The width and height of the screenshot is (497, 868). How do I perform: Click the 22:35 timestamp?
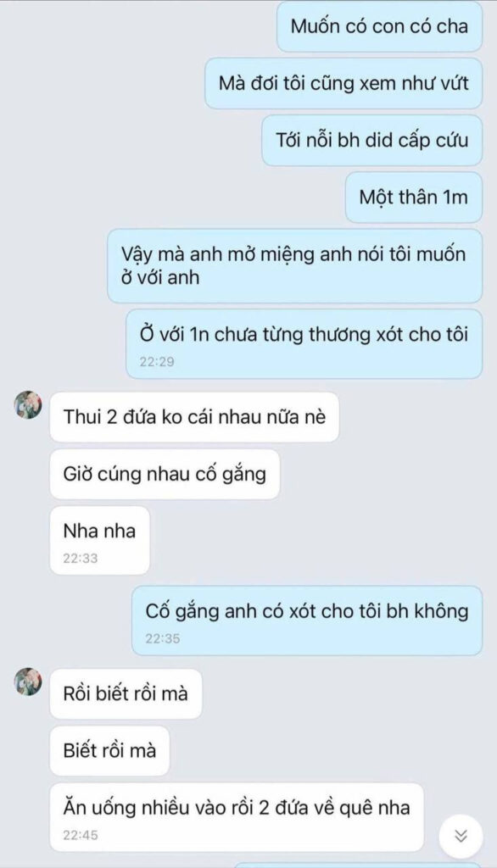point(163,639)
